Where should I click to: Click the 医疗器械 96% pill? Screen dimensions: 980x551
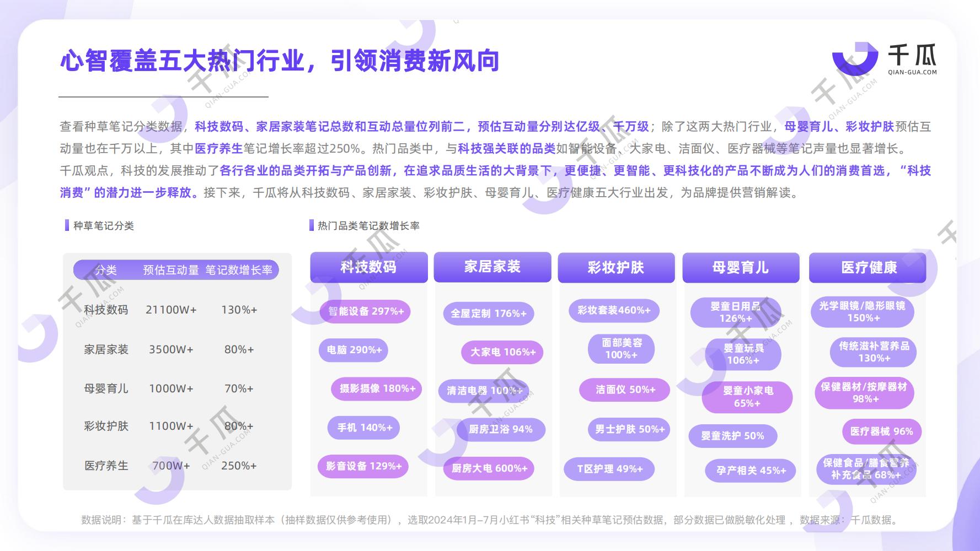click(x=882, y=431)
